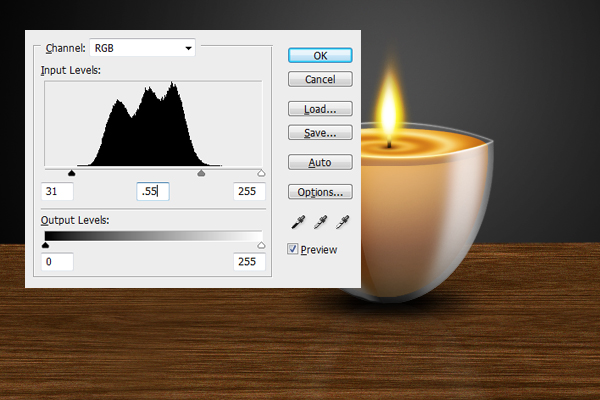Pick the white point eyedropper

[x=343, y=222]
